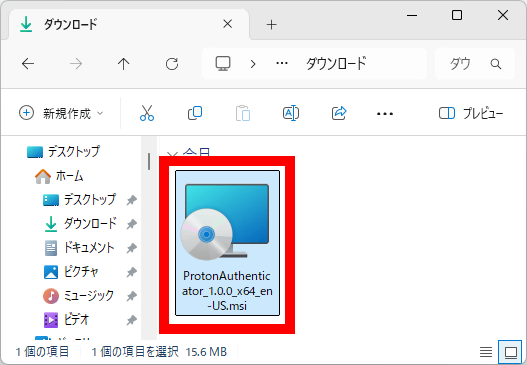
Task: Open ドキュメント in the sidebar
Action: [x=79, y=248]
